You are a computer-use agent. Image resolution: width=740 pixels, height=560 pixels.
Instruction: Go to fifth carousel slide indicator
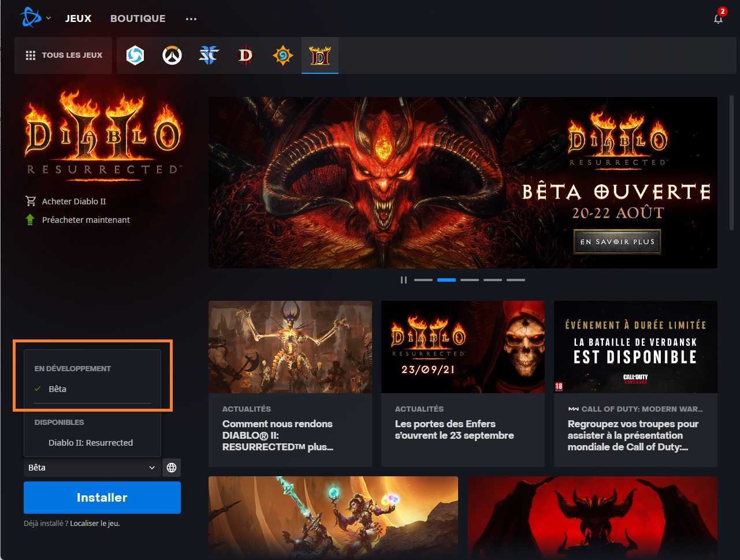coord(516,280)
